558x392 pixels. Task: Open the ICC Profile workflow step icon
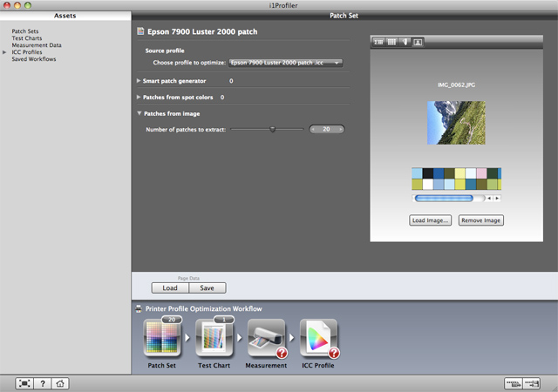tap(318, 338)
